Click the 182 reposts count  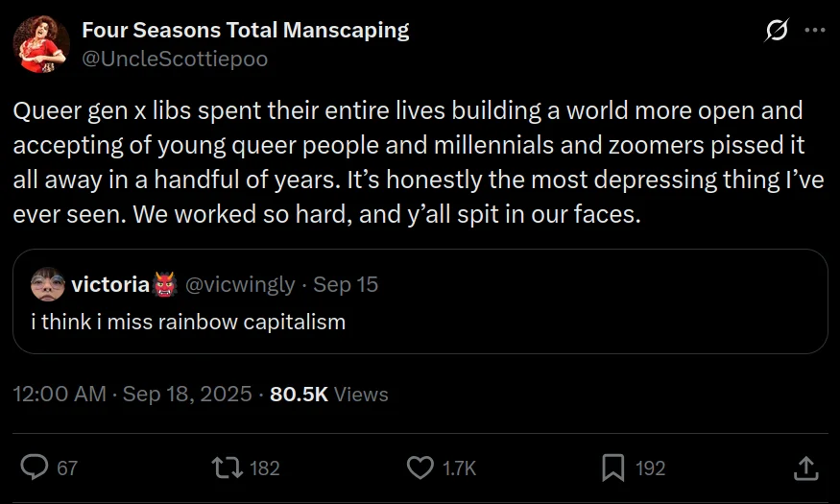265,468
